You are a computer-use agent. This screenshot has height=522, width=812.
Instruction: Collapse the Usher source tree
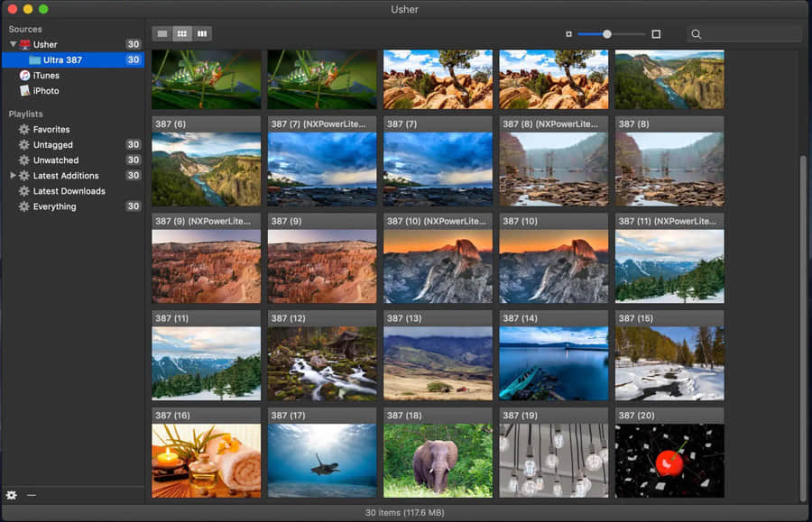pyautogui.click(x=13, y=44)
